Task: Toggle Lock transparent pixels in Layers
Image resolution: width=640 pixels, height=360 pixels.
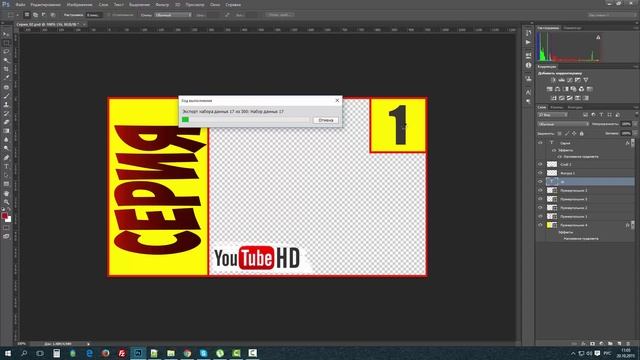Action: [559, 133]
